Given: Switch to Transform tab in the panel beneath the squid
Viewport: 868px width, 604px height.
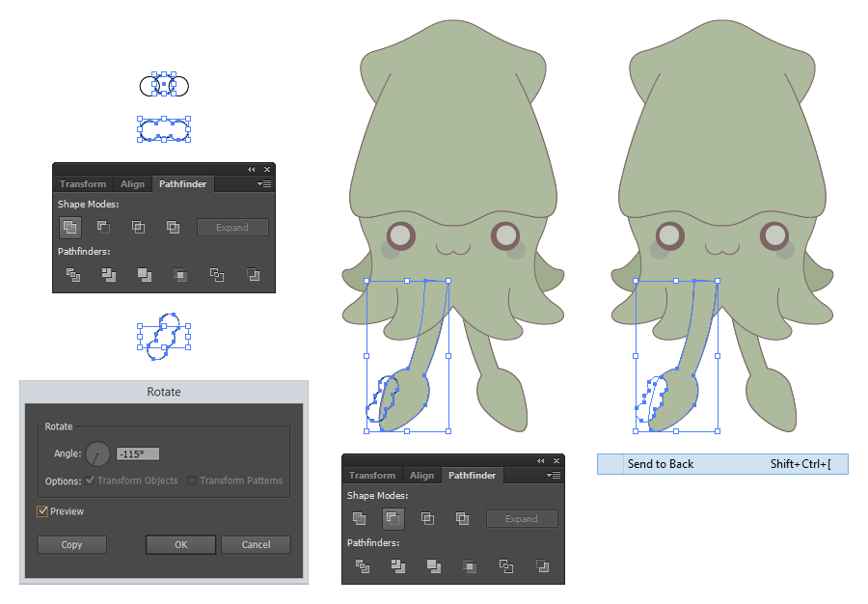Looking at the screenshot, I should click(372, 475).
